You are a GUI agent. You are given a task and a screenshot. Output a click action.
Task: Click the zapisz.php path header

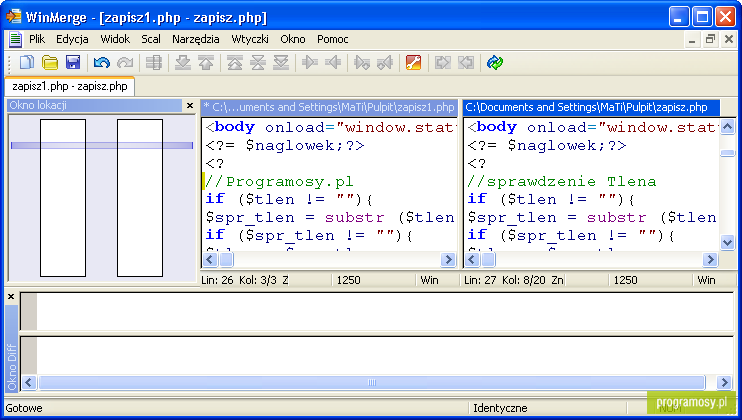pos(591,107)
